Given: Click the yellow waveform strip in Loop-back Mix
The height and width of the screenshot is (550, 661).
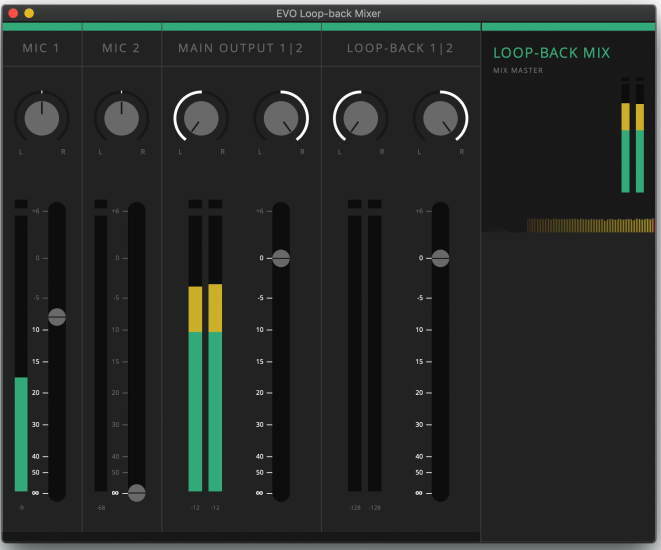Looking at the screenshot, I should (590, 226).
